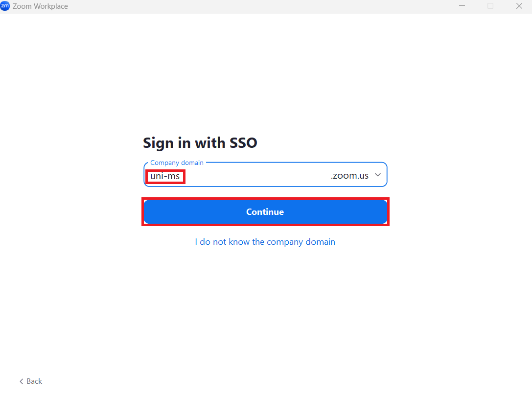532x397 pixels.
Task: Minimize the Zoom Workplace window
Action: click(x=462, y=6)
